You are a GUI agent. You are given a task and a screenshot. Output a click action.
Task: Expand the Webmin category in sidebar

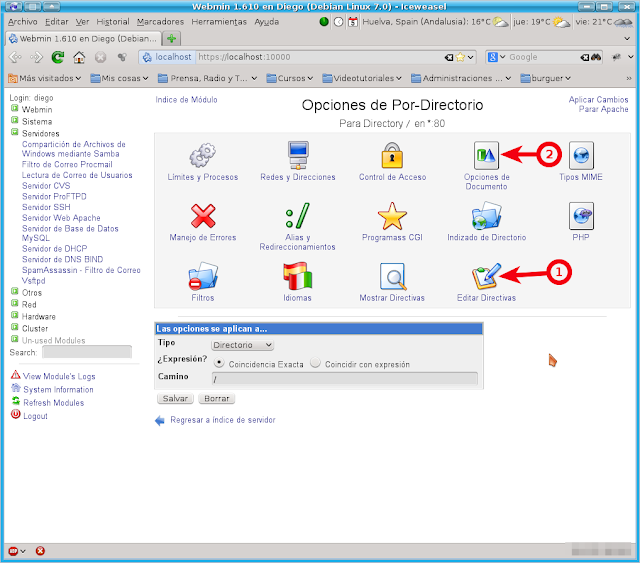click(x=15, y=108)
